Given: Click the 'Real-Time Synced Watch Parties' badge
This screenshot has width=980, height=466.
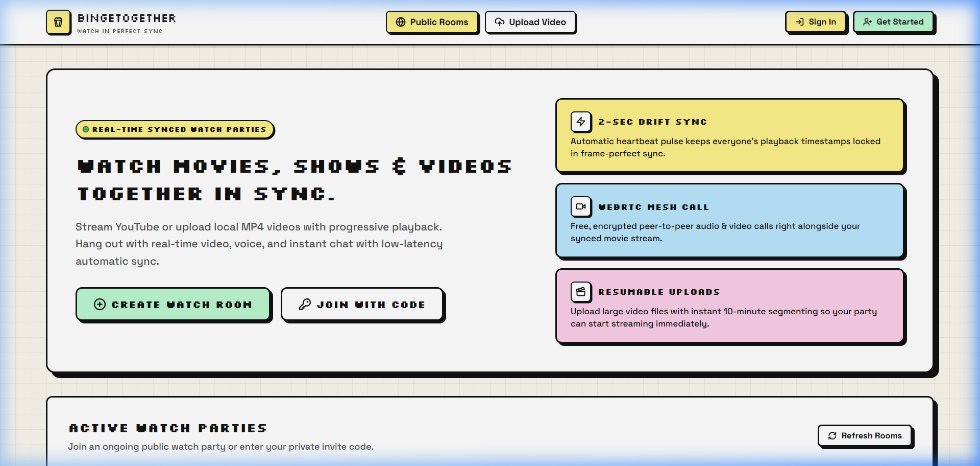Looking at the screenshot, I should point(175,129).
